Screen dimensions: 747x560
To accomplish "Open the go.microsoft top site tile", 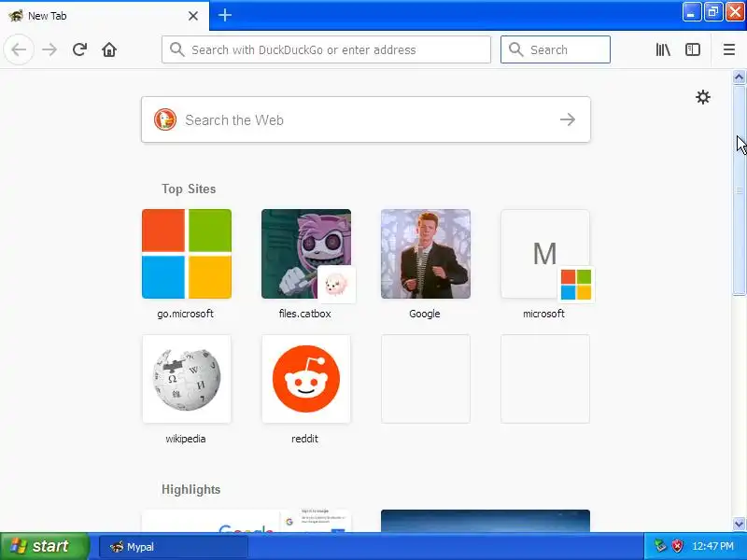I will (x=187, y=254).
